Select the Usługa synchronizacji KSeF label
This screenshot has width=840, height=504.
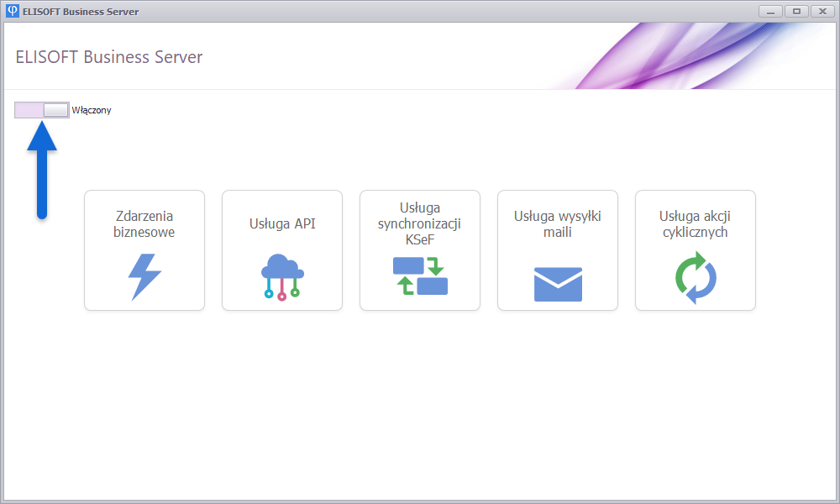[420, 223]
